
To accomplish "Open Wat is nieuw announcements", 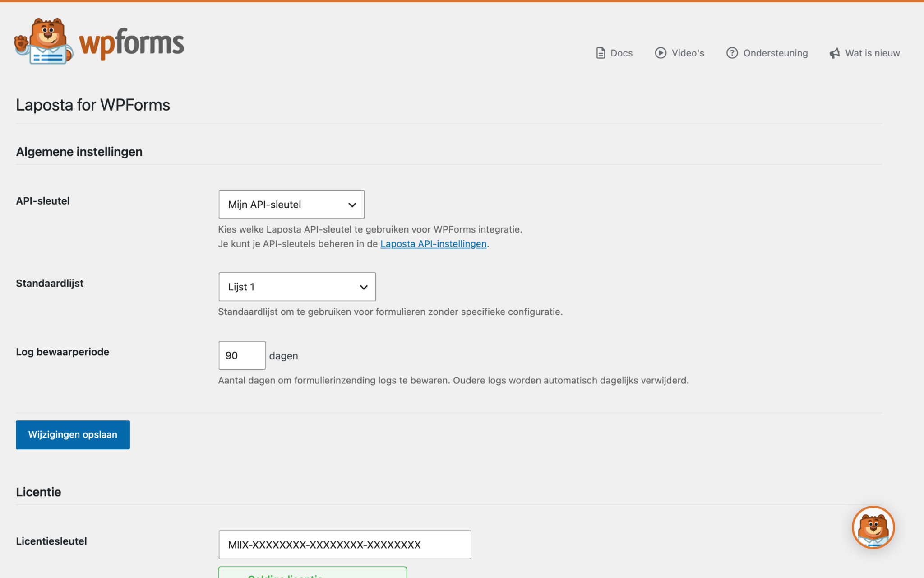I will pyautogui.click(x=864, y=53).
